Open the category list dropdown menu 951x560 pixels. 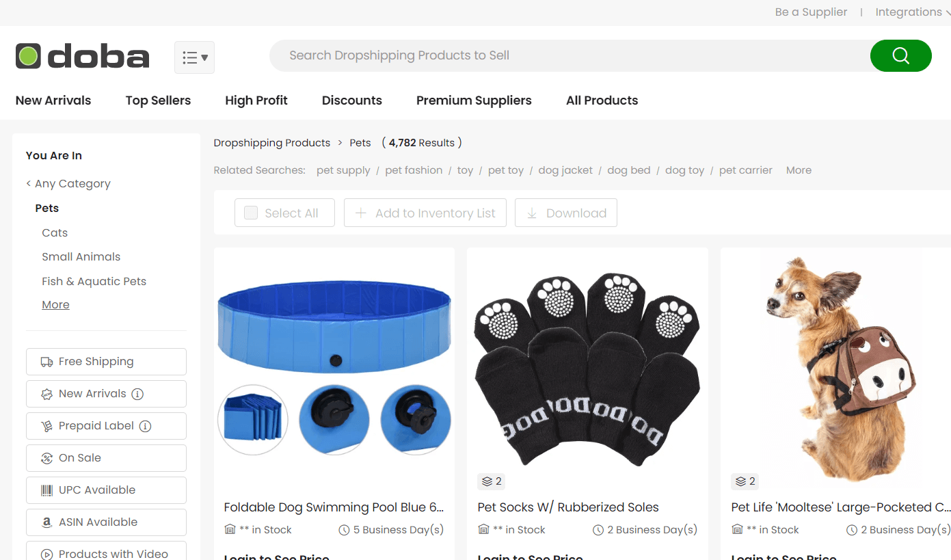coord(194,57)
